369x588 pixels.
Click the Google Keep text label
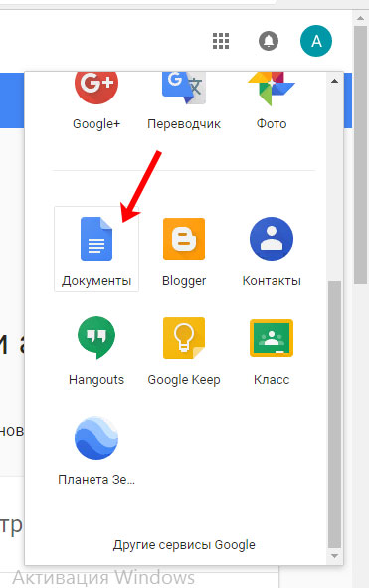click(x=184, y=380)
